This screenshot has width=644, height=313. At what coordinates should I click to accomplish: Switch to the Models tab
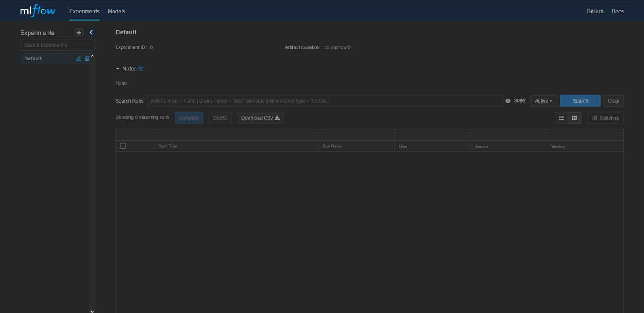click(116, 11)
